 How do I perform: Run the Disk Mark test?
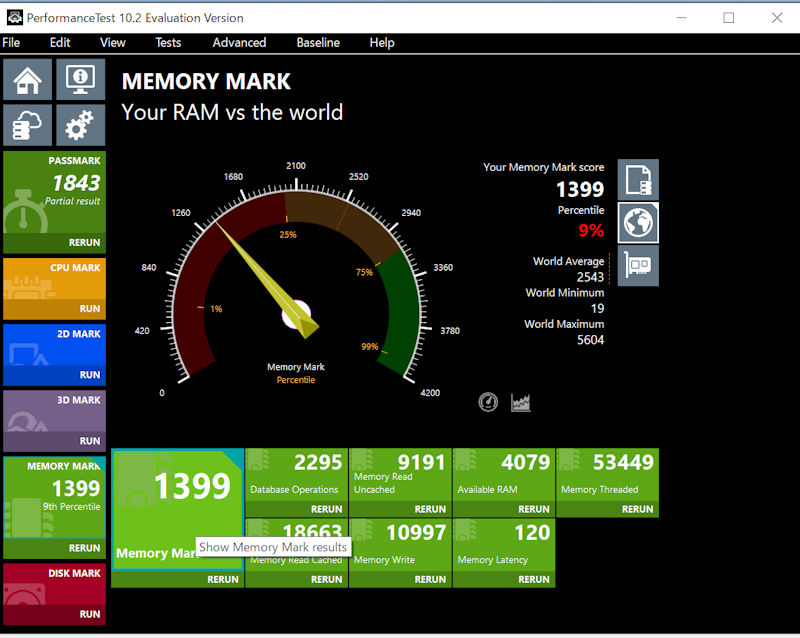90,615
